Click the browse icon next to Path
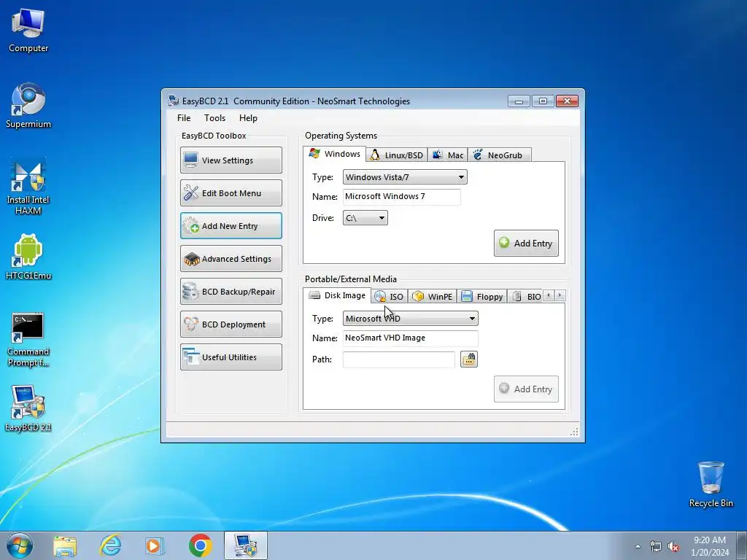Image resolution: width=747 pixels, height=560 pixels. click(469, 359)
